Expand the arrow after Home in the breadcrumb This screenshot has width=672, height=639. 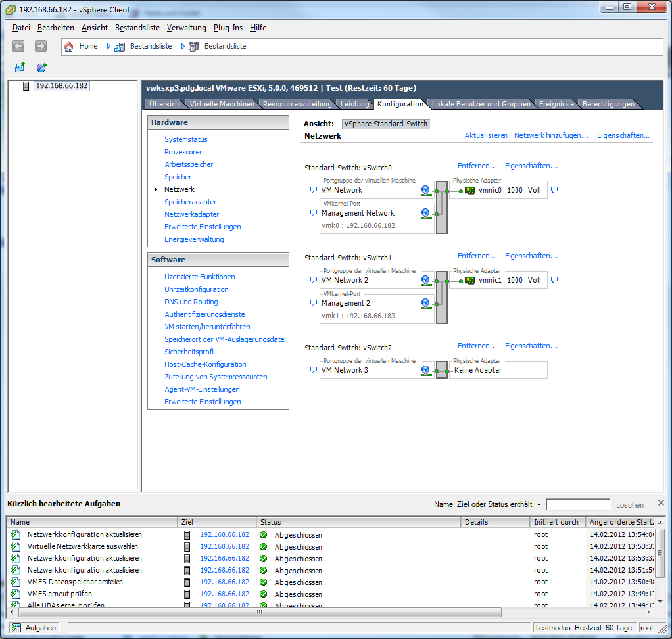[x=108, y=47]
